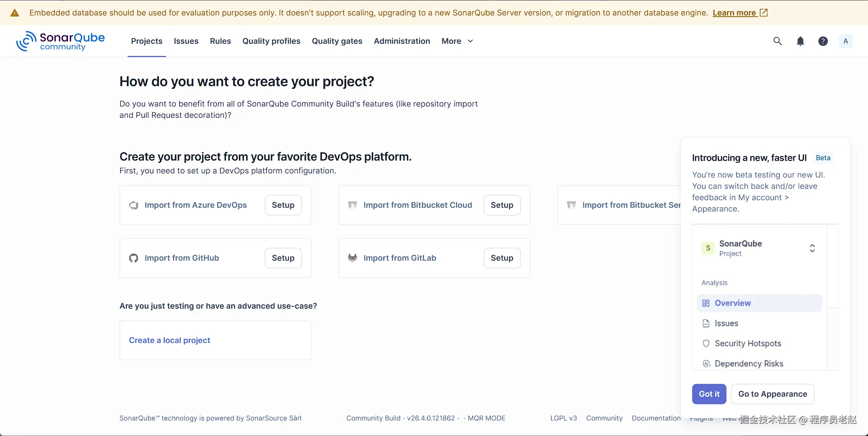Click the GitLab fox icon
The height and width of the screenshot is (436, 868).
tap(352, 258)
